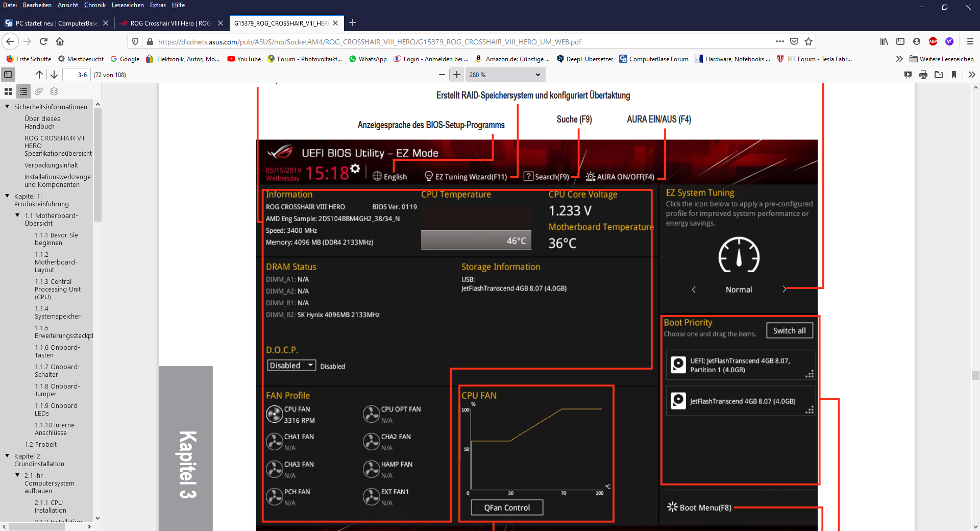This screenshot has width=980, height=531.
Task: Open the Bearbeiten menu
Action: pyautogui.click(x=37, y=5)
